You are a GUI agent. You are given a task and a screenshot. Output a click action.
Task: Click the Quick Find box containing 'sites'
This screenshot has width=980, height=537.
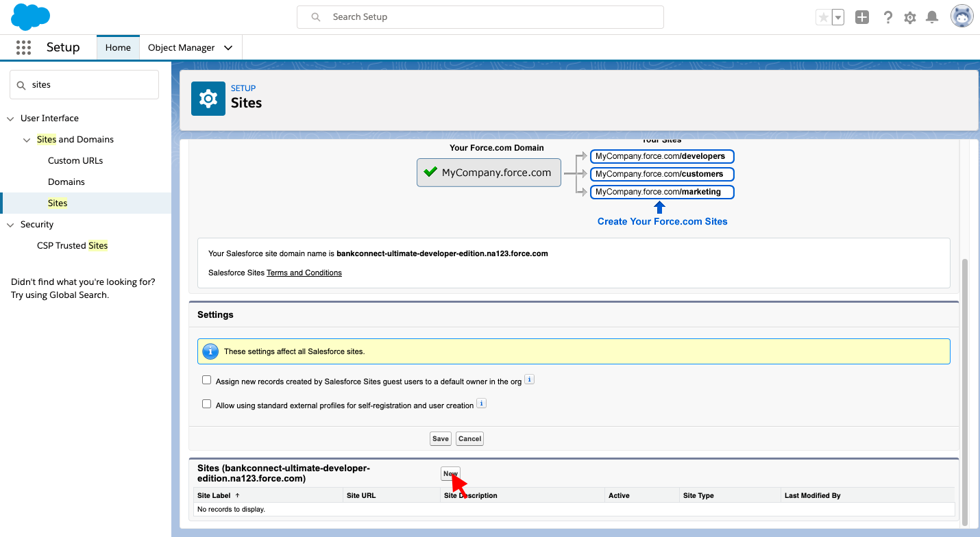[84, 84]
